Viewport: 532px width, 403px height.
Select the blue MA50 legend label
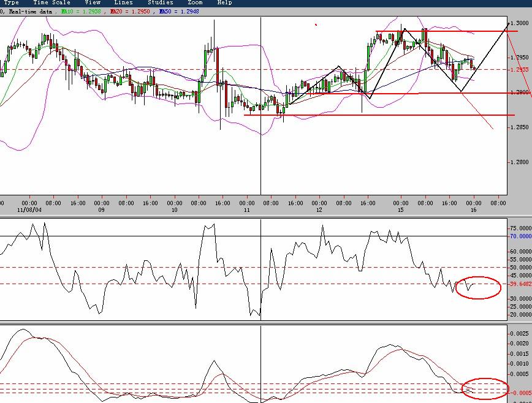[179, 12]
